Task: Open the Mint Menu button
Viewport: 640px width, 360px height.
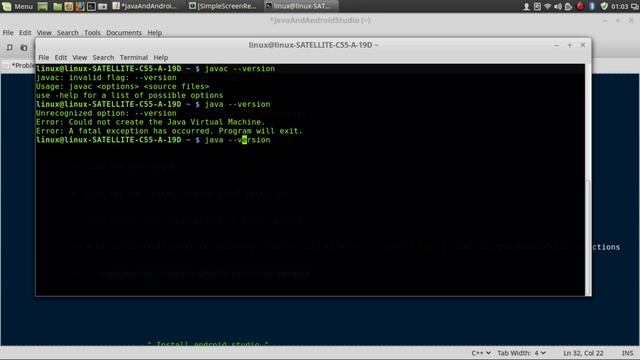Action: 17,6
